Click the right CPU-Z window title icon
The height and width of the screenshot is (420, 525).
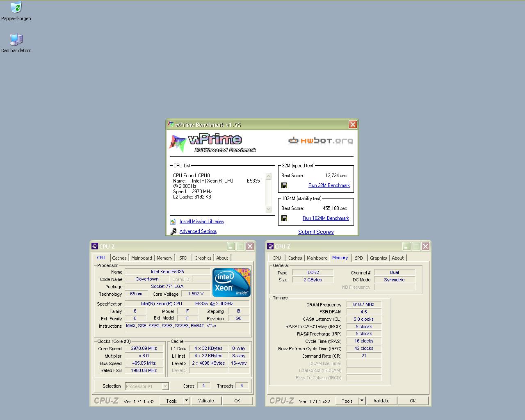coord(270,246)
